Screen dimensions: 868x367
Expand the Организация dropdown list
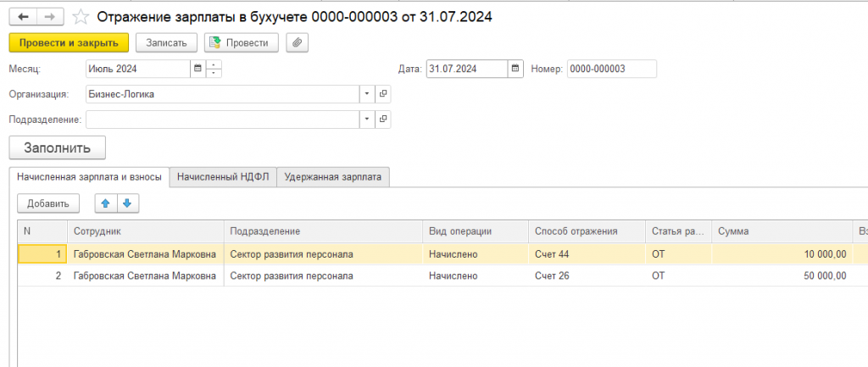coord(367,95)
